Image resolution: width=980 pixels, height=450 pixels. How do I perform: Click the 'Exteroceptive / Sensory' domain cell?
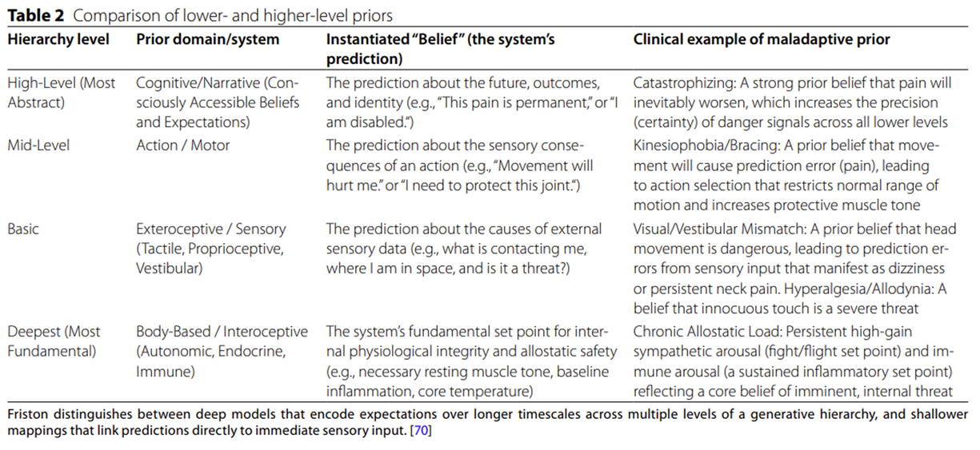210,249
